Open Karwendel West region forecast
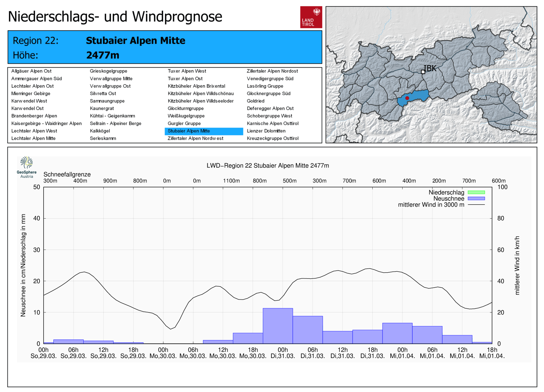The height and width of the screenshot is (392, 544). point(29,101)
